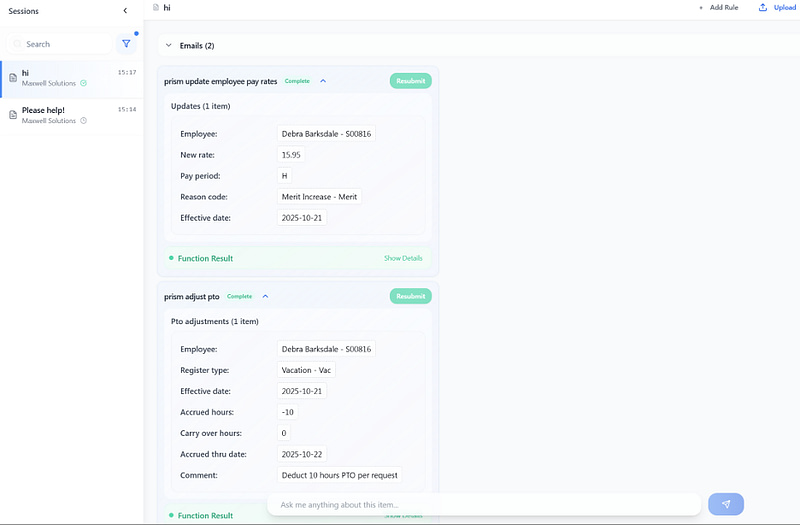The image size is (800, 525).
Task: Click the send message paper plane icon
Action: (x=726, y=504)
